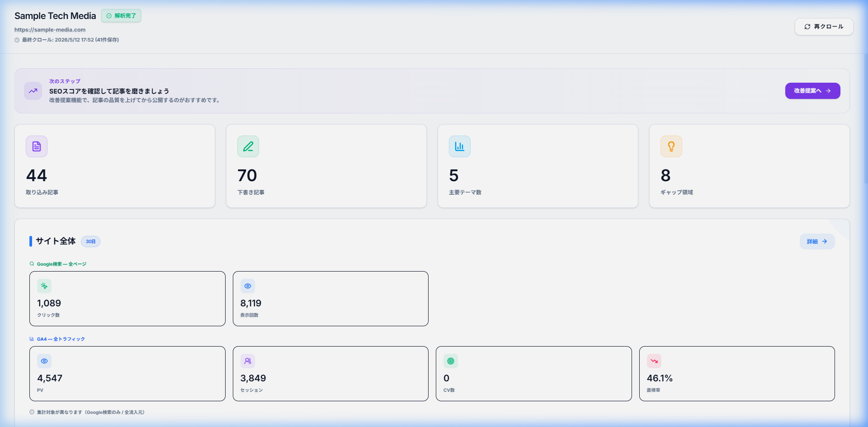Click the small chart icon beside GA4
This screenshot has height=427, width=868.
coord(32,339)
